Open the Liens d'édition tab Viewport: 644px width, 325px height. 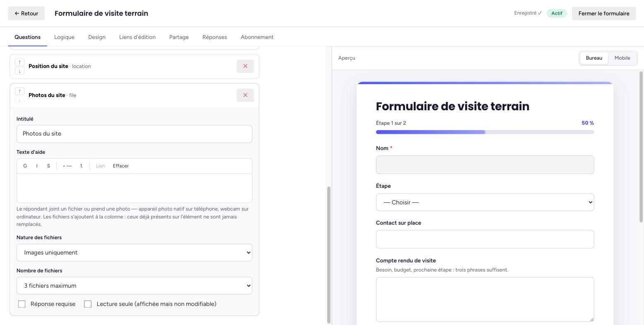click(x=137, y=37)
